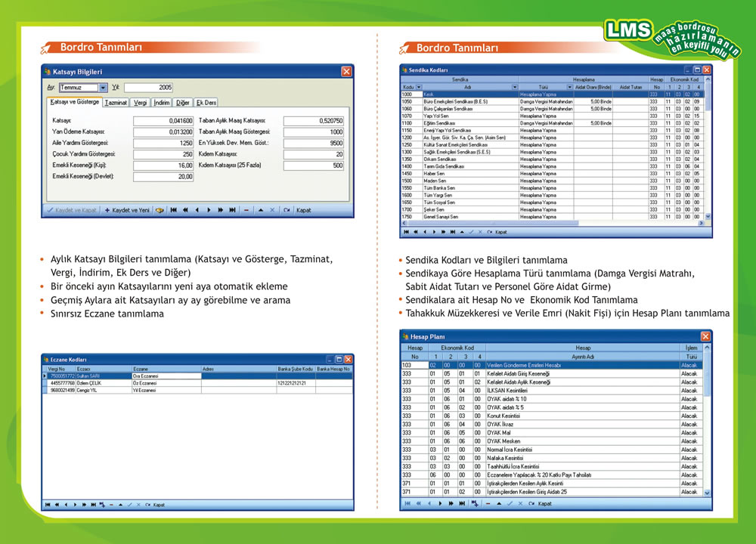Jump to first record in Katsayı Bilgileri
Viewport: 756px width, 544px height.
pos(174,210)
